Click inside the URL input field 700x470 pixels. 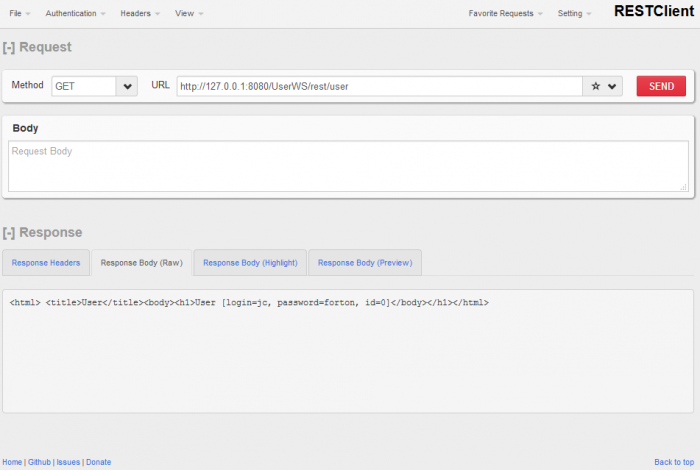click(378, 87)
